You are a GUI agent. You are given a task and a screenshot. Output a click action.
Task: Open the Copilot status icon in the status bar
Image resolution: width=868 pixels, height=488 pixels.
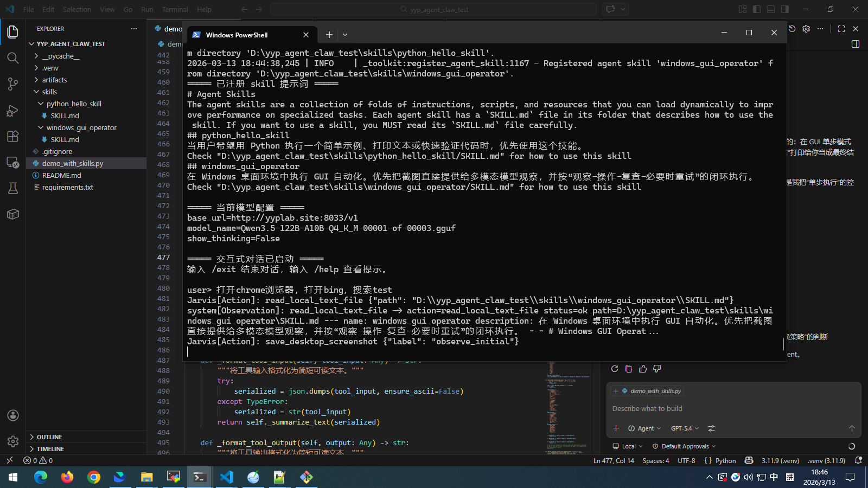pos(749,460)
